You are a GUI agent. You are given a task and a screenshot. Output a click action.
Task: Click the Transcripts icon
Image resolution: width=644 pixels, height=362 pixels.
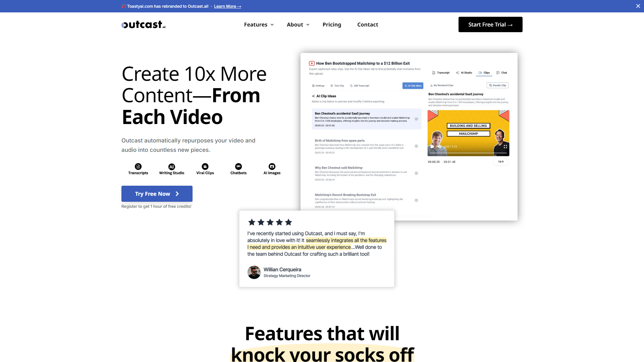coord(138,167)
